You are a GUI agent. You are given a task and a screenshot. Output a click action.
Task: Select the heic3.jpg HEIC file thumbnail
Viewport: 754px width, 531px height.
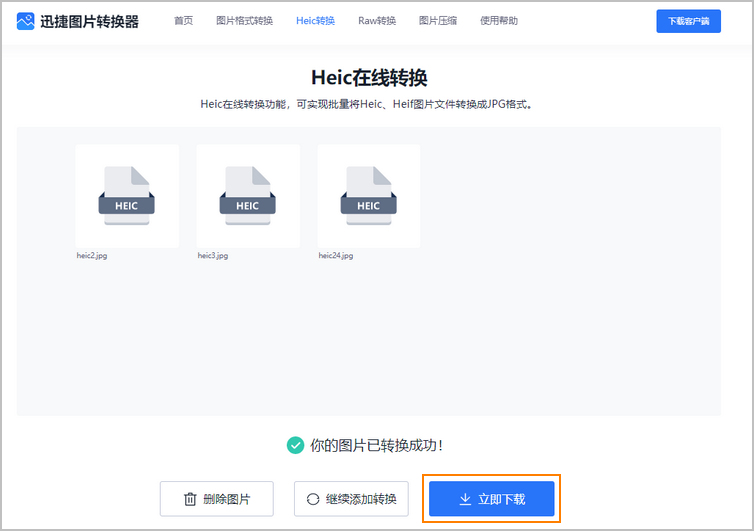(248, 196)
